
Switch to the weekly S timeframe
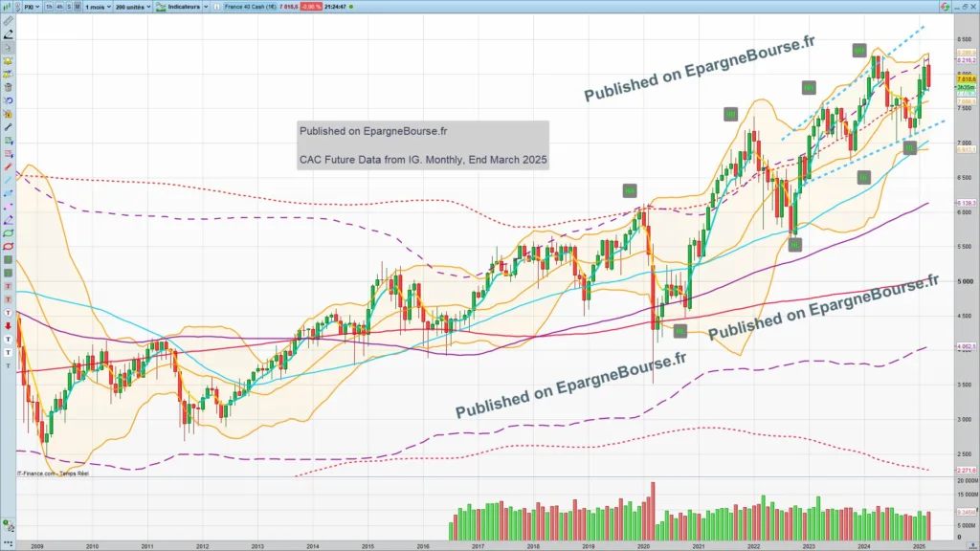point(69,7)
